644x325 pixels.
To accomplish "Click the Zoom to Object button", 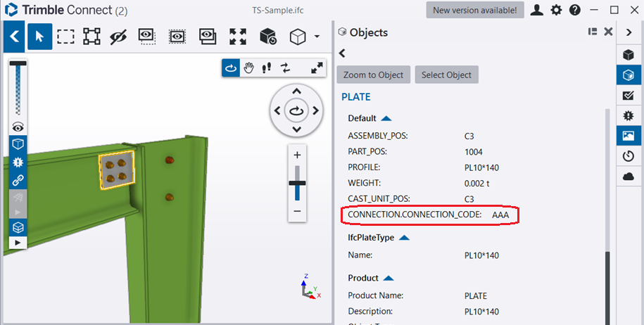I will coord(373,75).
